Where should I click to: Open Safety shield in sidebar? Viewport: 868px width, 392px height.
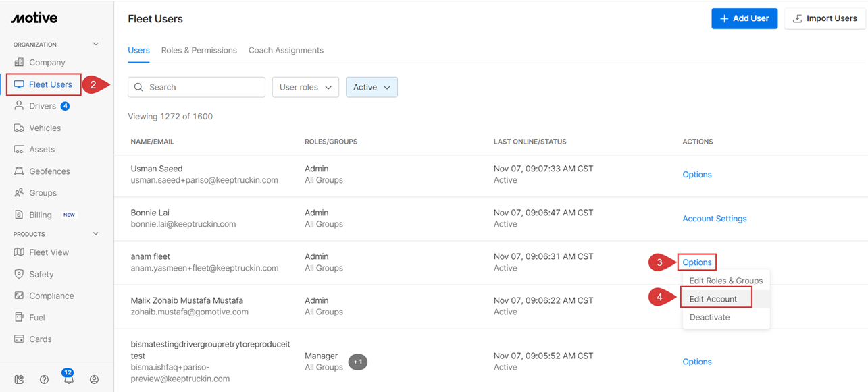41,274
